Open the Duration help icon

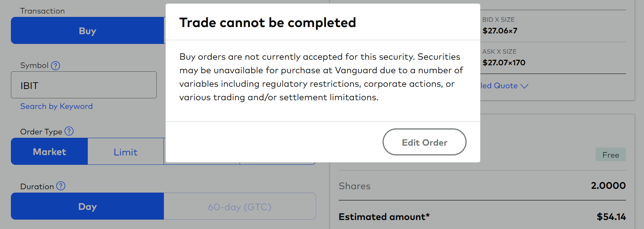(x=62, y=186)
